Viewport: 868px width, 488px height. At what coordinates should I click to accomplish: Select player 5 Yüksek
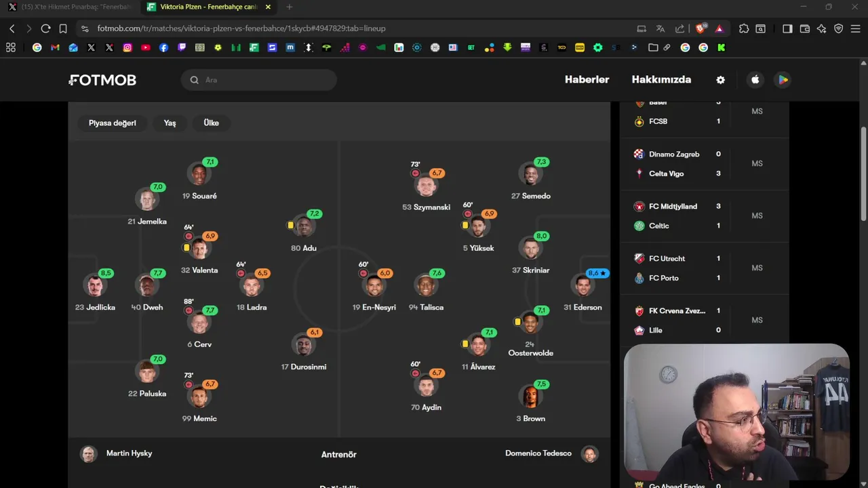pyautogui.click(x=478, y=226)
